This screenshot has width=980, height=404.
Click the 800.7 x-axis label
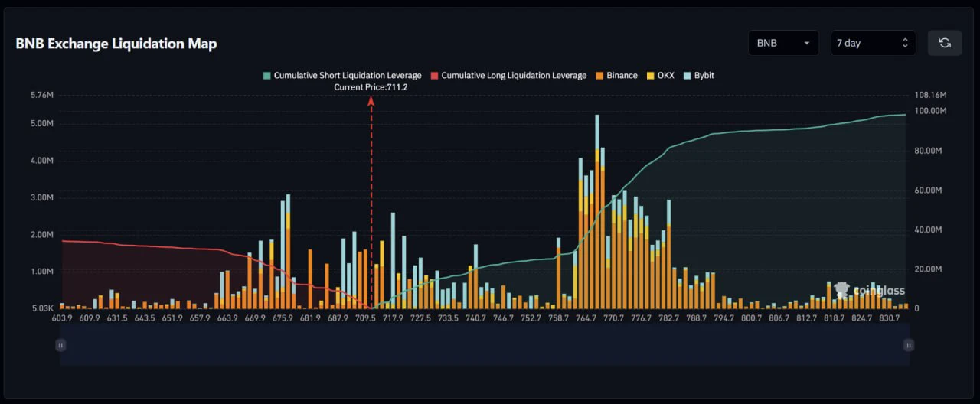tap(751, 318)
